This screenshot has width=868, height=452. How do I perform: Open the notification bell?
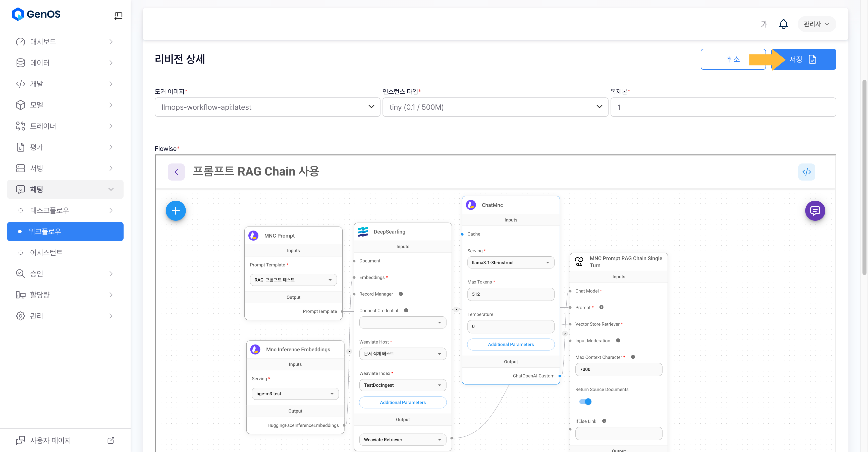point(783,24)
